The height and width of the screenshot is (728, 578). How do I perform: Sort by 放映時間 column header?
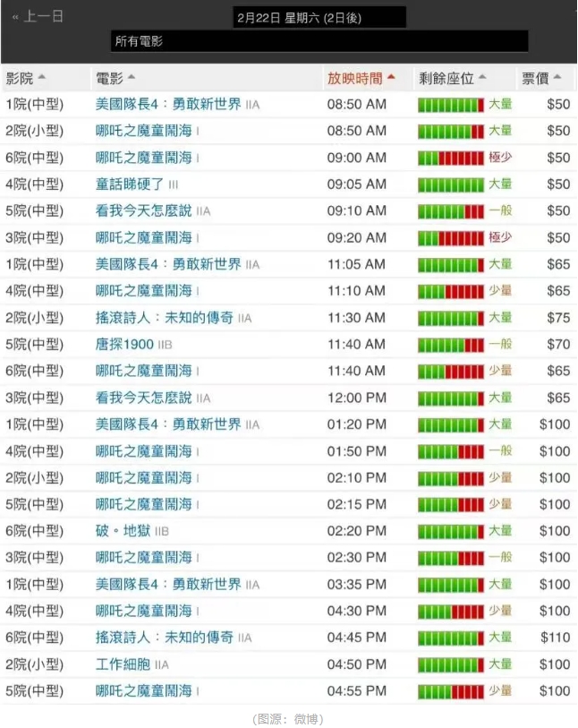point(361,78)
